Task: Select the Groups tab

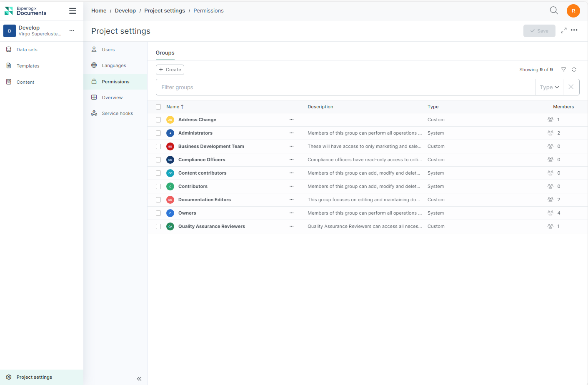Action: (x=165, y=52)
